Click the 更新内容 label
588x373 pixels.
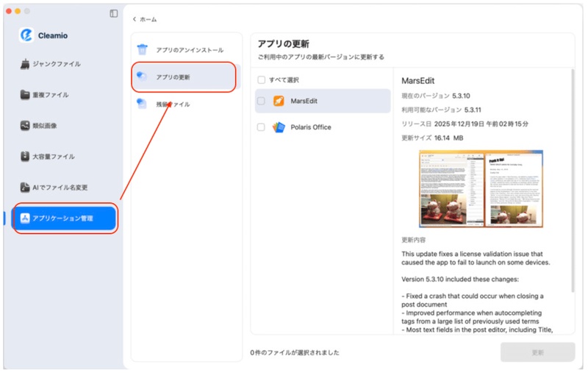click(x=413, y=240)
